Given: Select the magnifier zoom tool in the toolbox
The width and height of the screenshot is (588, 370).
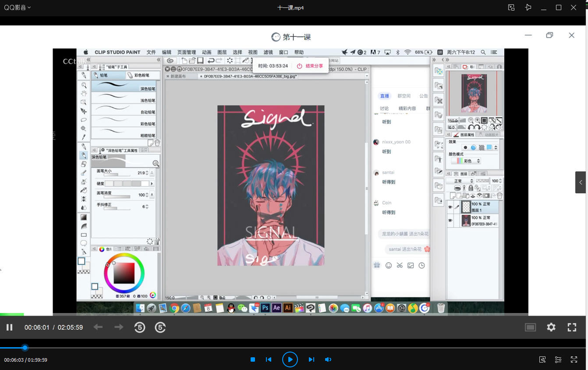Looking at the screenshot, I should 84,85.
